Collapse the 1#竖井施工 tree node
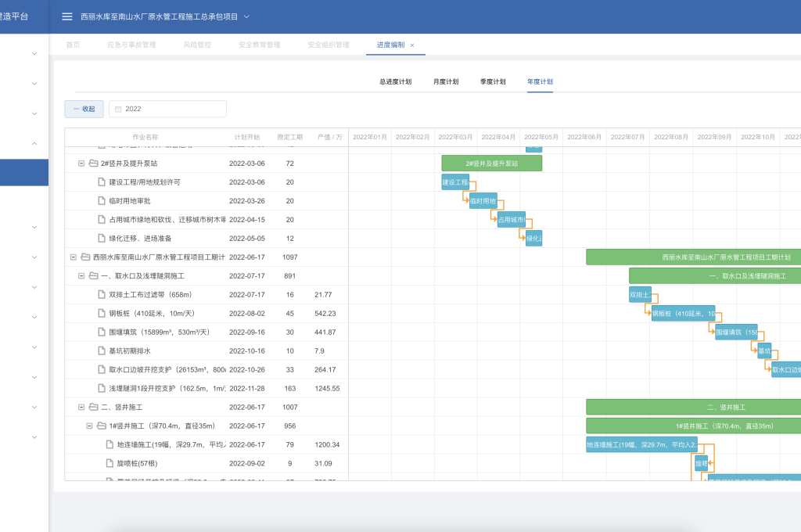The width and height of the screenshot is (801, 532). coord(89,426)
